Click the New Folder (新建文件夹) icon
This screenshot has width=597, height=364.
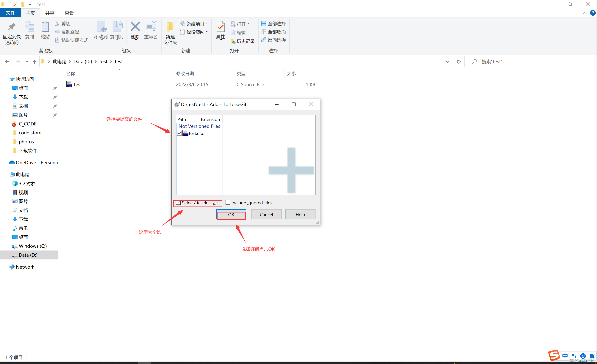coord(170,27)
